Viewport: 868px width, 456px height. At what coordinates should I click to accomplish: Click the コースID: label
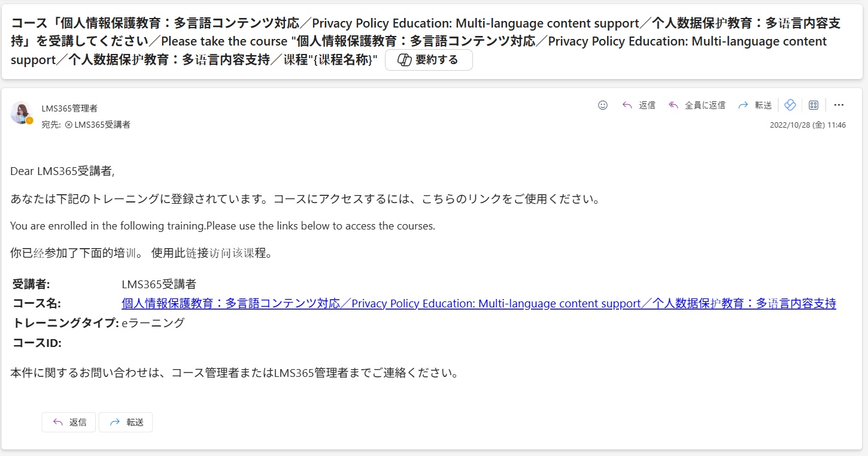(x=37, y=343)
